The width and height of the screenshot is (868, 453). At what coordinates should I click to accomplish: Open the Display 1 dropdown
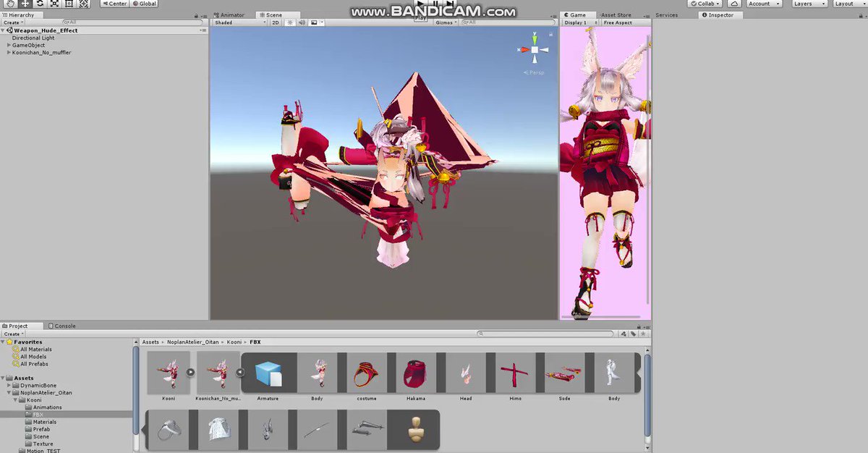[581, 22]
